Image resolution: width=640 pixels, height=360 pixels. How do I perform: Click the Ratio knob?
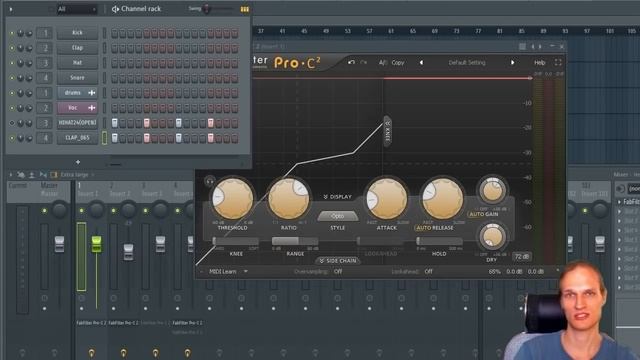click(289, 199)
